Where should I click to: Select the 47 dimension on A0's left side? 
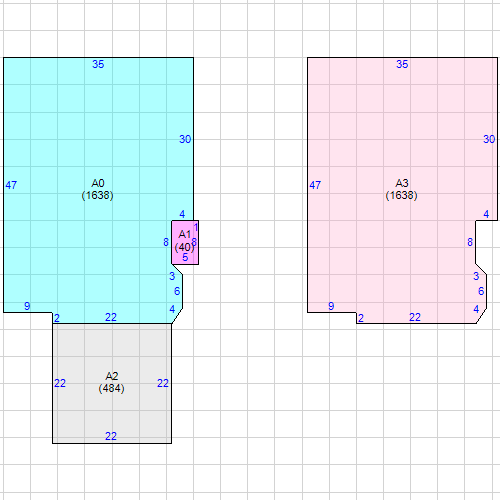[11, 185]
